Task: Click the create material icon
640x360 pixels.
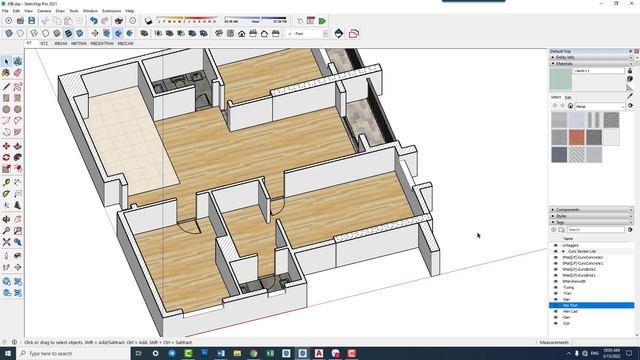Action: (630, 79)
